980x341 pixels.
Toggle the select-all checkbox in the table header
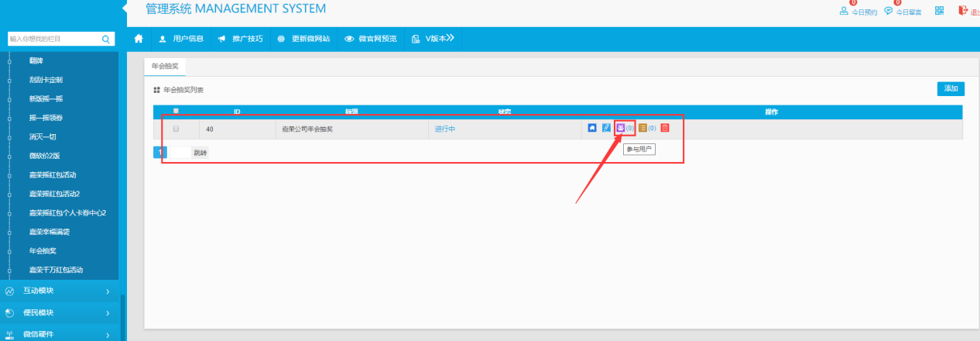[x=176, y=112]
